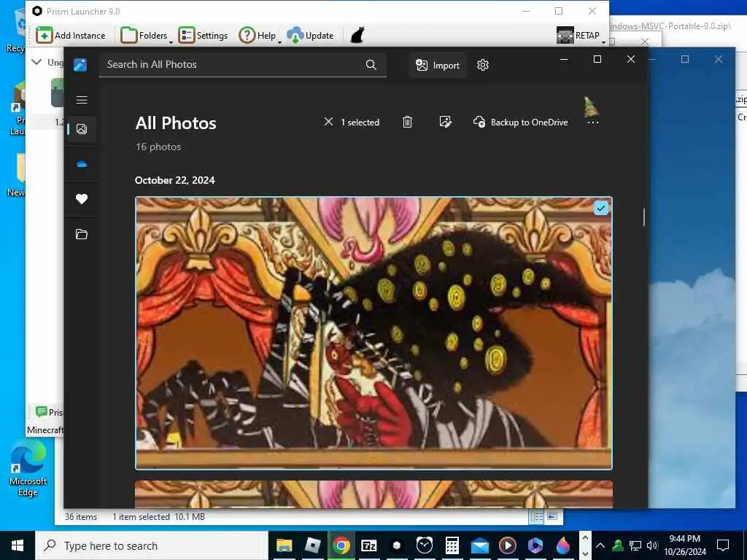Image resolution: width=747 pixels, height=560 pixels.
Task: Open Paint 3D droplet taskbar icon
Action: pos(562,545)
